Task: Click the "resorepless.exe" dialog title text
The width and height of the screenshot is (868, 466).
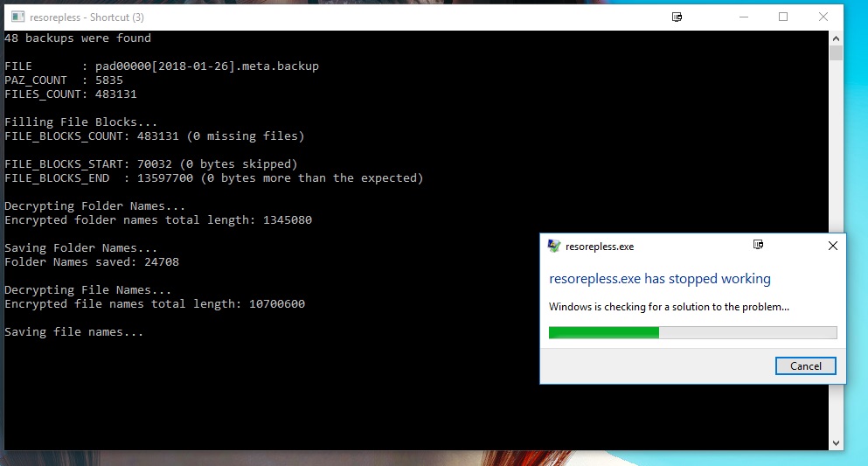Action: [600, 247]
